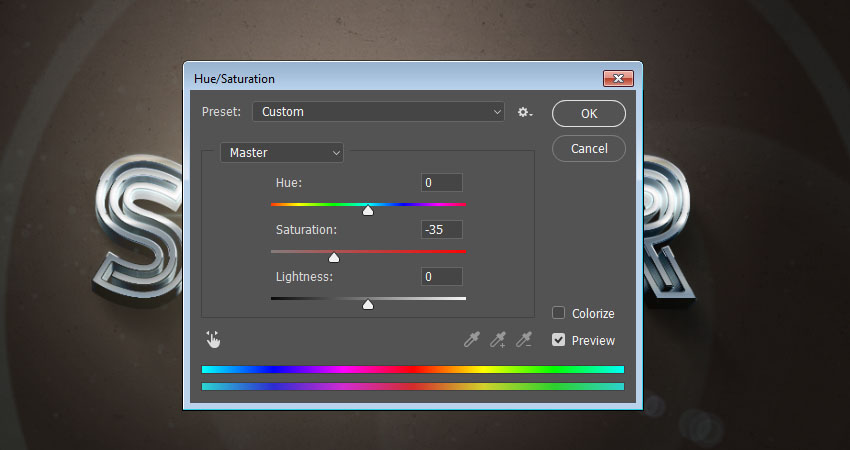Image resolution: width=850 pixels, height=450 pixels.
Task: Click the Lightness value input field
Action: [x=442, y=277]
